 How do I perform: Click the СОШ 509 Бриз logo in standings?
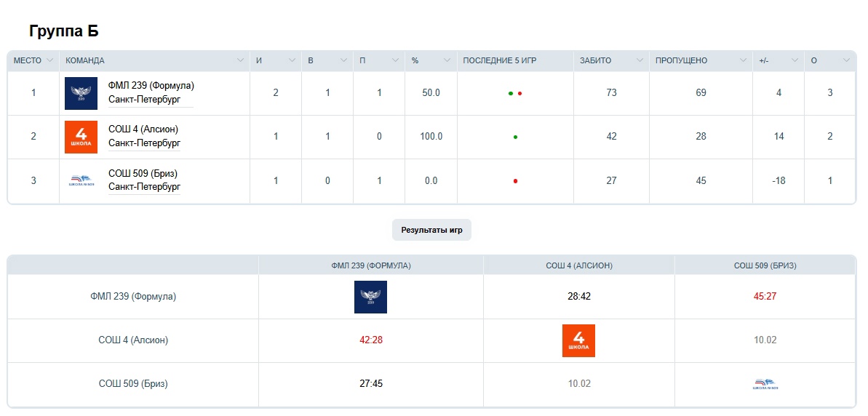point(81,180)
